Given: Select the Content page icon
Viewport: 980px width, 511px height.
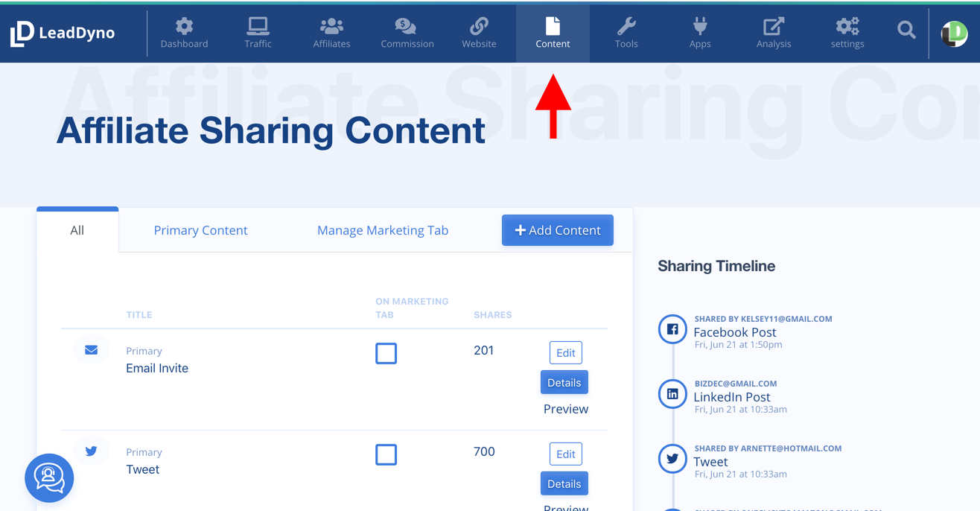Looking at the screenshot, I should coord(553,27).
